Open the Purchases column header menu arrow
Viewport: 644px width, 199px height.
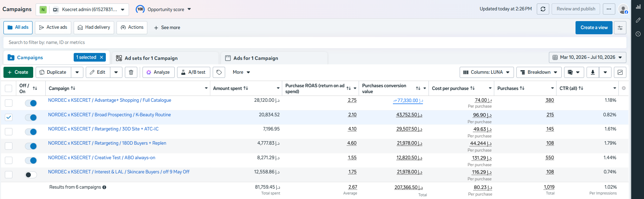pyautogui.click(x=552, y=88)
